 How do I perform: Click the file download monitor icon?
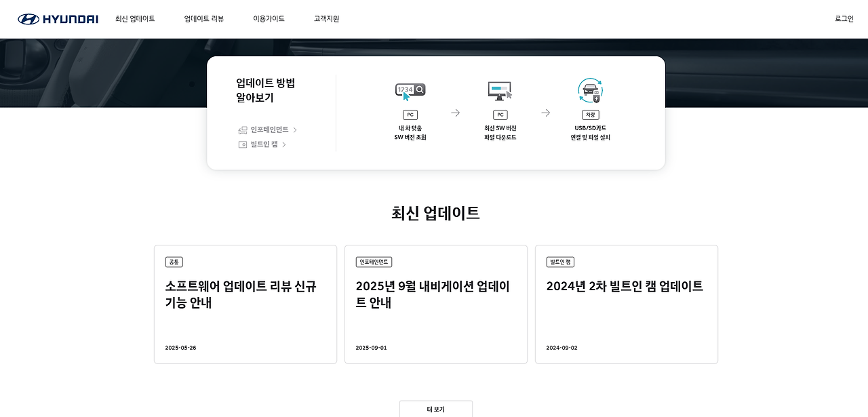500,92
